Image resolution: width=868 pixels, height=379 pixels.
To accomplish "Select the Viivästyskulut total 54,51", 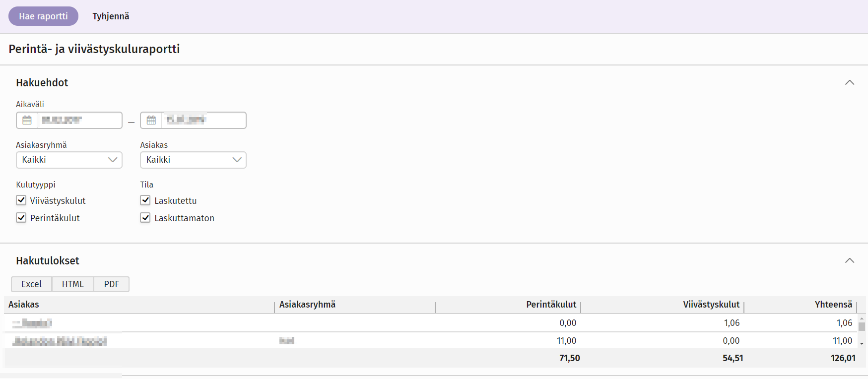I will (733, 358).
